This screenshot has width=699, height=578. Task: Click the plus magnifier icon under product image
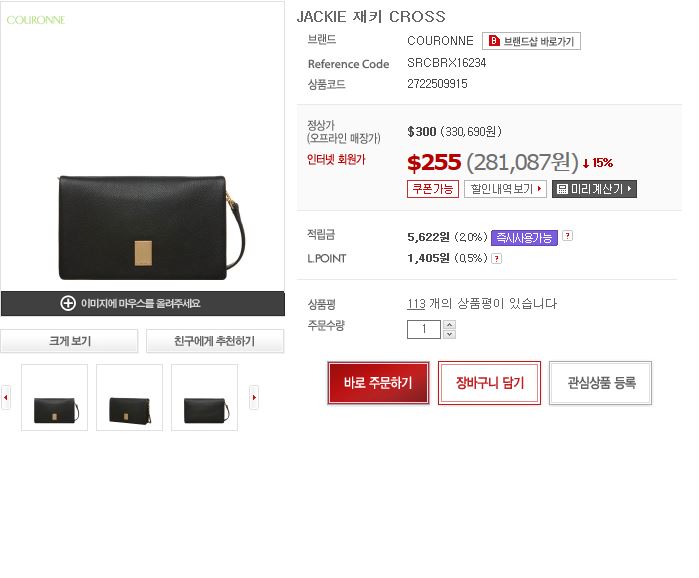[68, 303]
